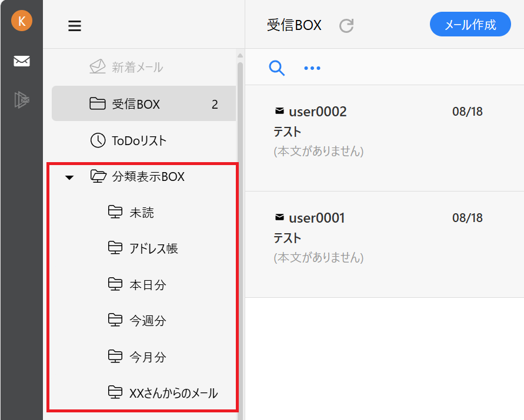Click the unread count 2 on 受信BOX
This screenshot has width=524, height=420.
tap(215, 105)
